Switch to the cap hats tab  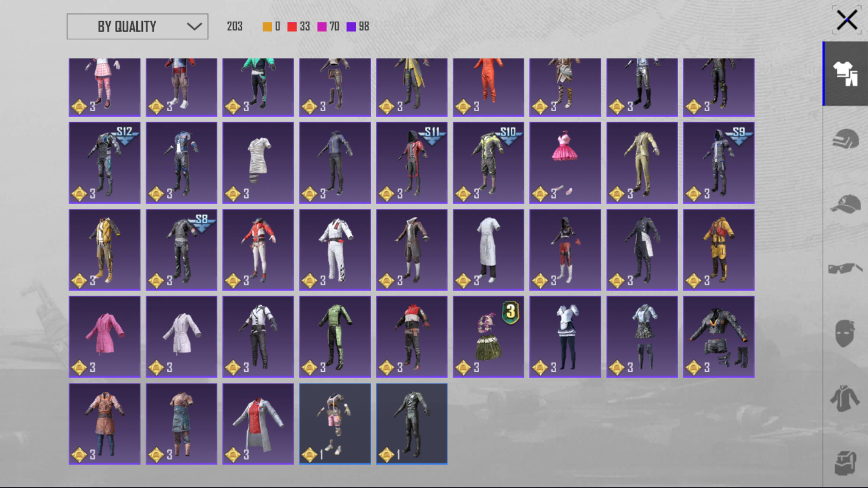click(845, 203)
